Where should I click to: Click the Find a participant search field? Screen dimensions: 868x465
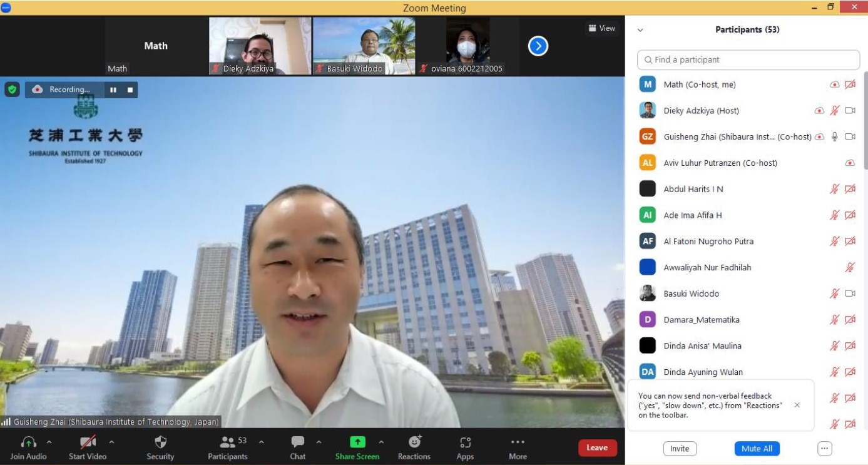click(748, 60)
